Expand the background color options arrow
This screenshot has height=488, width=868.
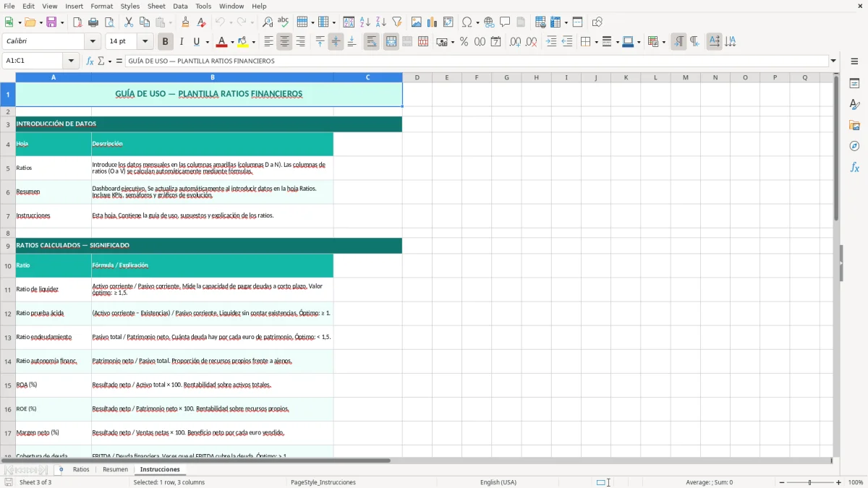(254, 42)
